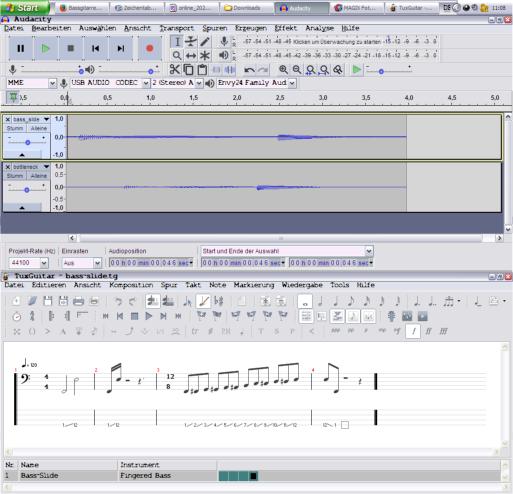Open TuxGuitar's Tools menu
This screenshot has width=513, height=494.
(339, 285)
